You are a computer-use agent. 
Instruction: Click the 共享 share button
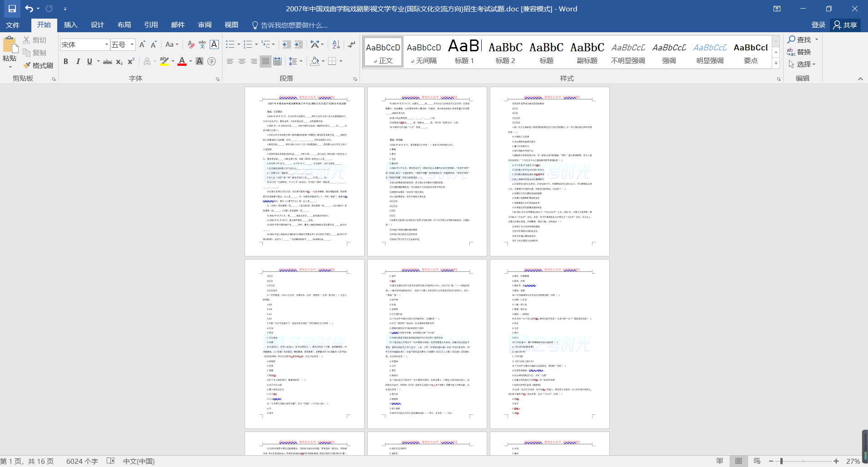point(845,25)
